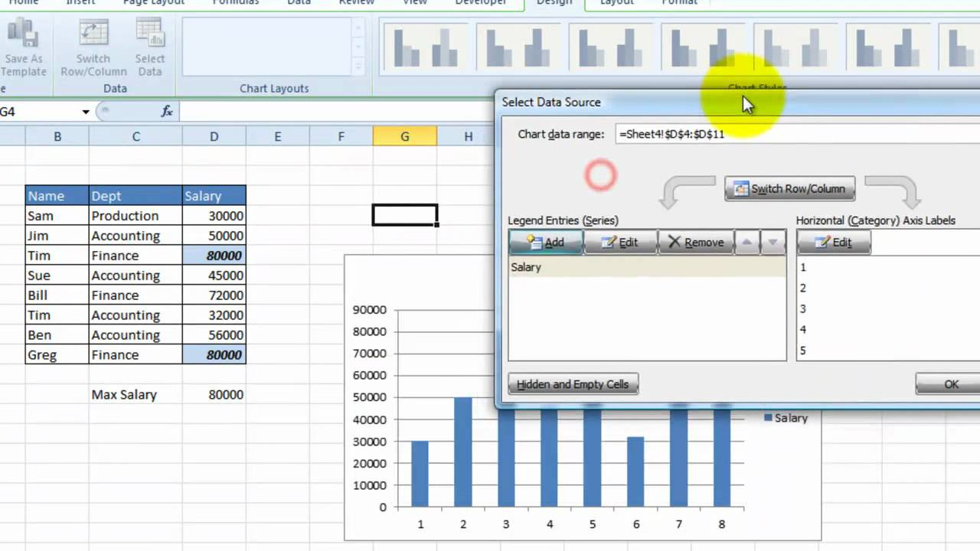Click the Name header cell

pyautogui.click(x=57, y=196)
